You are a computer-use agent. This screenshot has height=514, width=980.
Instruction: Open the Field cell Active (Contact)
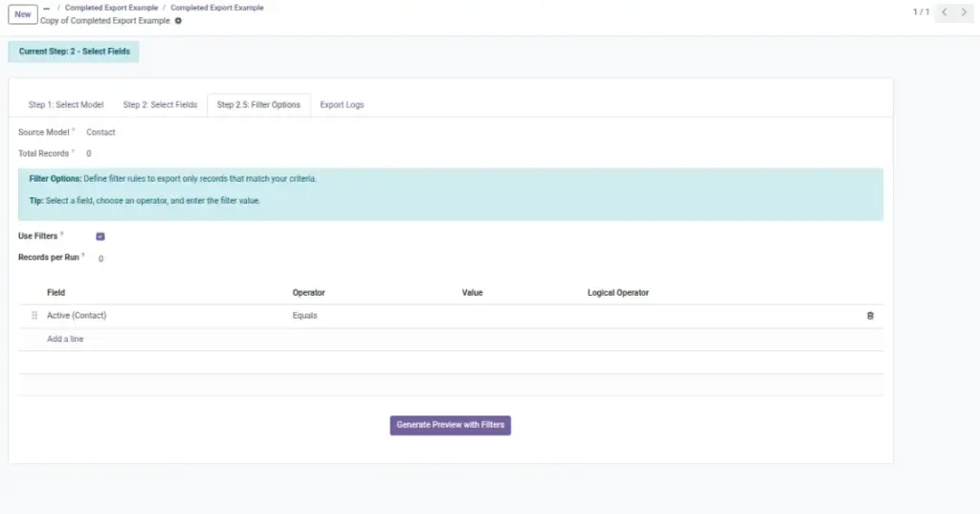165,316
